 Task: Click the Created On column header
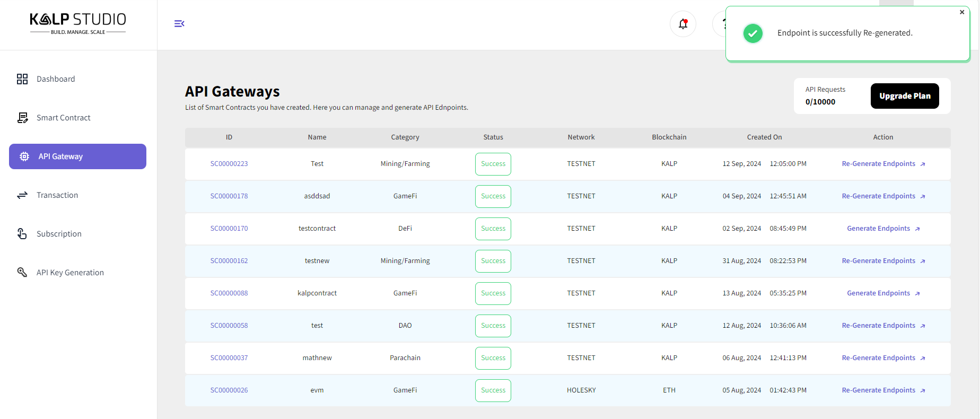(764, 137)
